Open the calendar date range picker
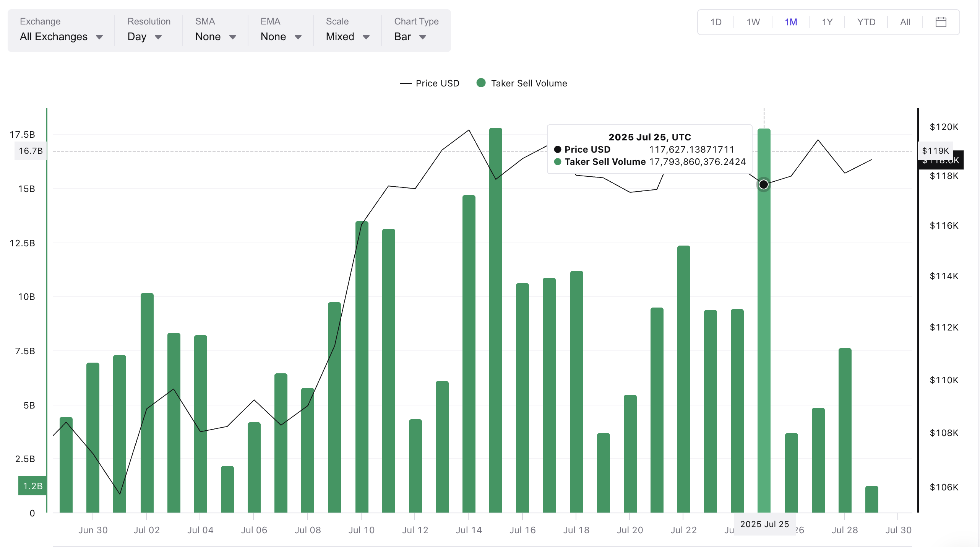The image size is (980, 547). coord(941,22)
